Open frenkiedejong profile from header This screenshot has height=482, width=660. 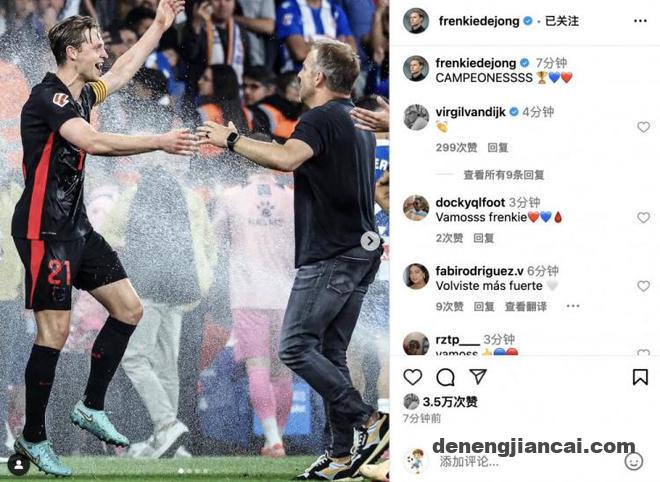(x=479, y=21)
